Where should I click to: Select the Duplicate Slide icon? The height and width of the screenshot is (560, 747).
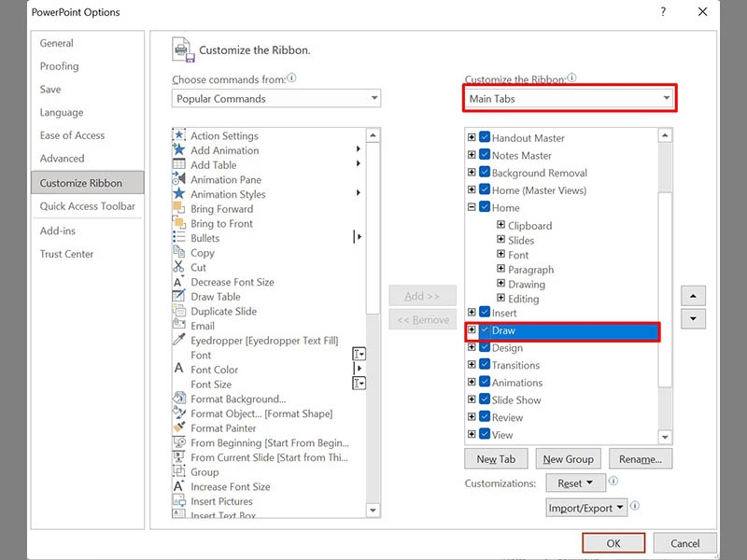pyautogui.click(x=179, y=311)
